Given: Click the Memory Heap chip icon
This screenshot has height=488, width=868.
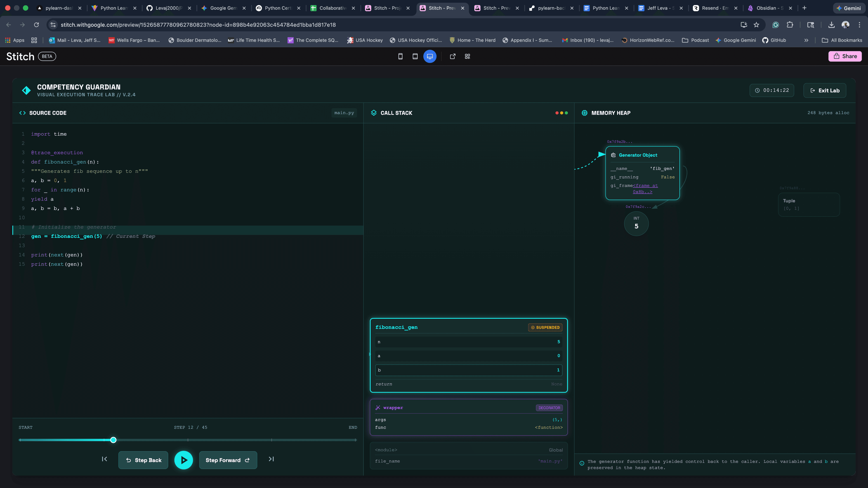Looking at the screenshot, I should tap(584, 113).
